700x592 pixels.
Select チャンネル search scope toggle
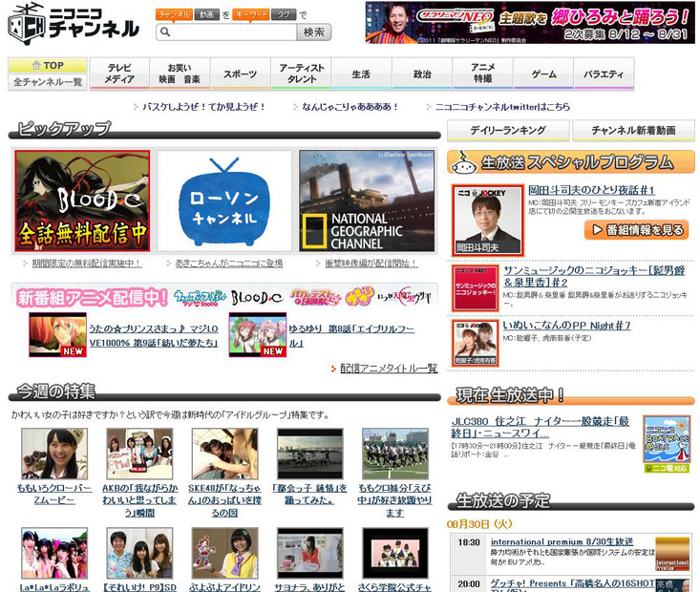(174, 14)
